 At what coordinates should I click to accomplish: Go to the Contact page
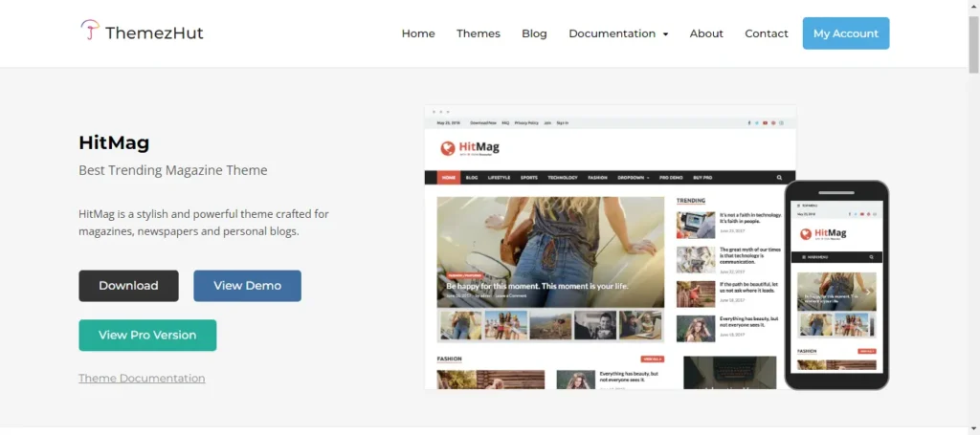tap(767, 33)
